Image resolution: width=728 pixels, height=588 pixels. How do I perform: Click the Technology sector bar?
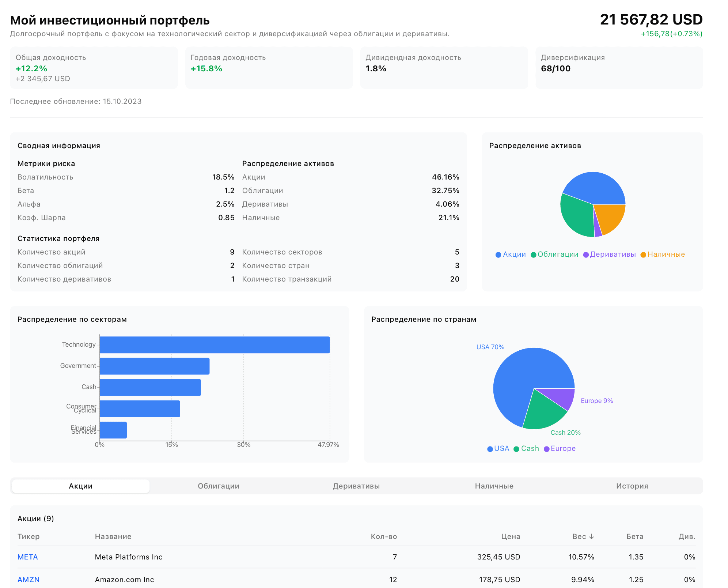pos(215,345)
